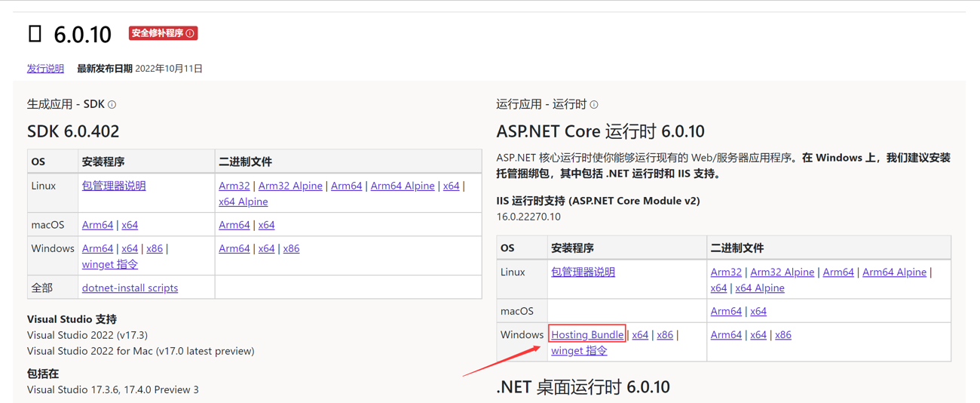
Task: Click the info icon beside 运行应用 - 运行时
Action: (594, 105)
